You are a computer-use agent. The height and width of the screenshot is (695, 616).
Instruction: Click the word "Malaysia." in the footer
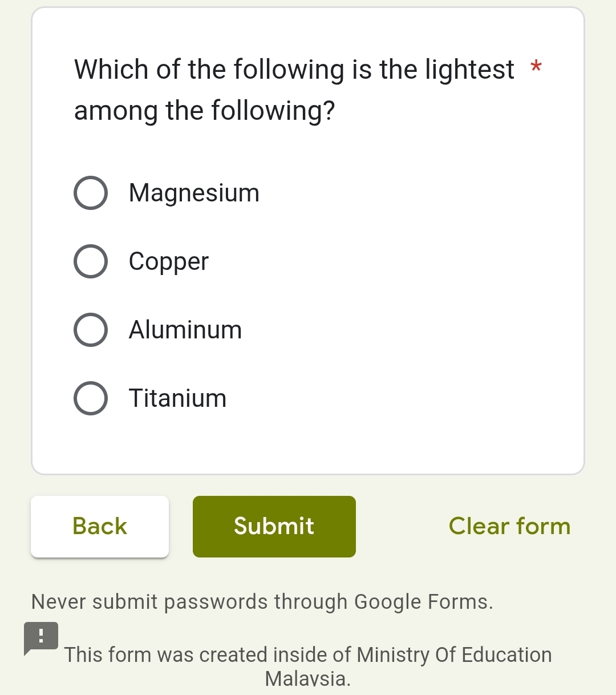[308, 679]
